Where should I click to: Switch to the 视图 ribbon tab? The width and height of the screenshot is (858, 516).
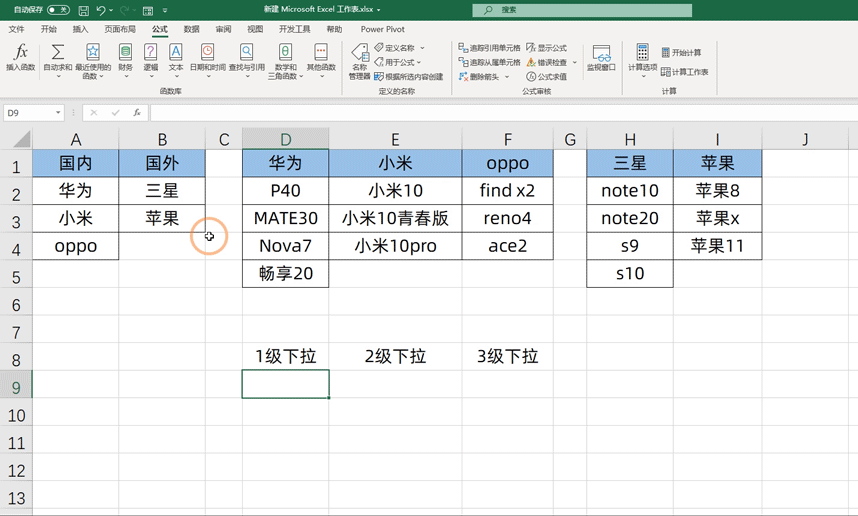[255, 29]
